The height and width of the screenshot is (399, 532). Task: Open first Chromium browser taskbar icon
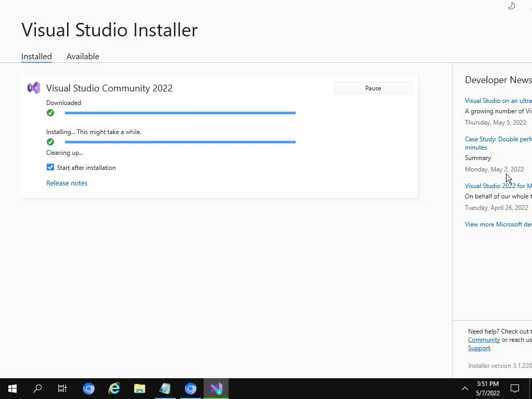pos(89,389)
